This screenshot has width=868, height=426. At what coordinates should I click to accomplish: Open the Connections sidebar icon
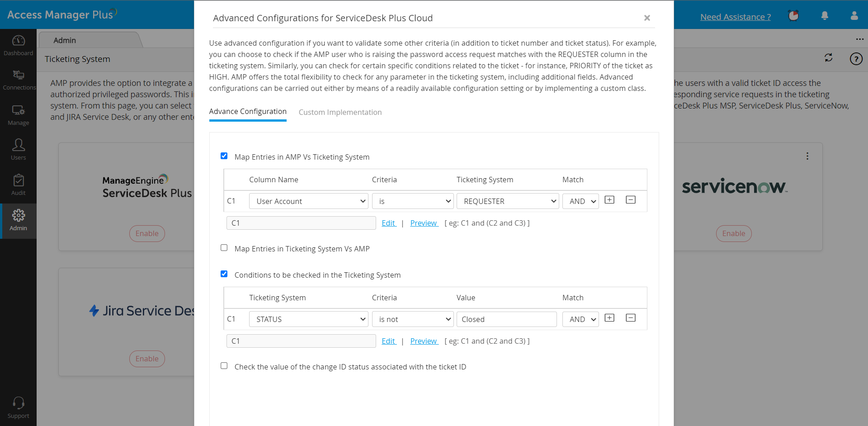[x=18, y=80]
